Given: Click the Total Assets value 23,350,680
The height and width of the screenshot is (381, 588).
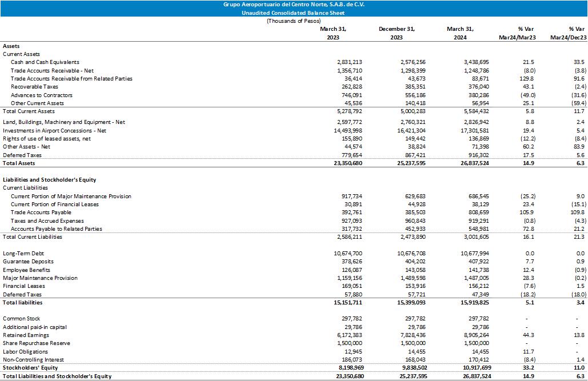Looking at the screenshot, I should [x=348, y=163].
